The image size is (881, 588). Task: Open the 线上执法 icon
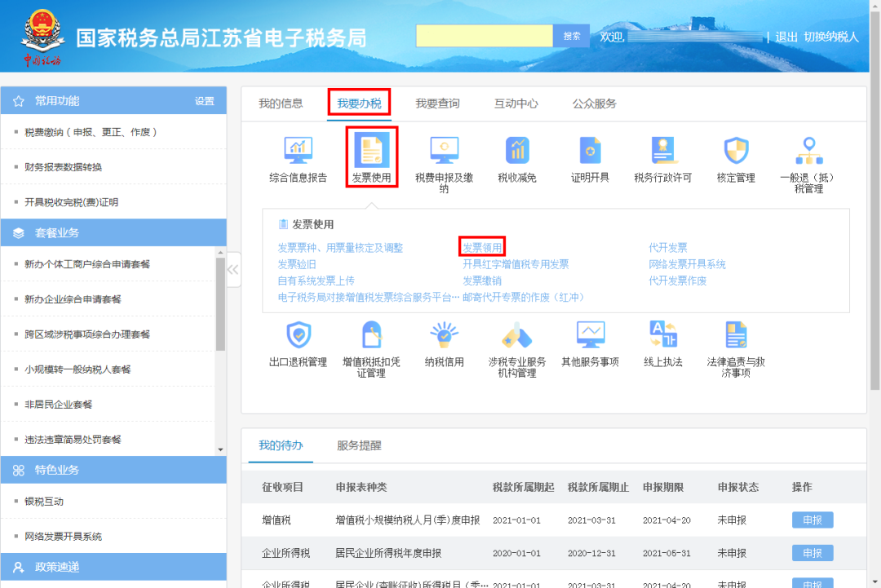(663, 334)
